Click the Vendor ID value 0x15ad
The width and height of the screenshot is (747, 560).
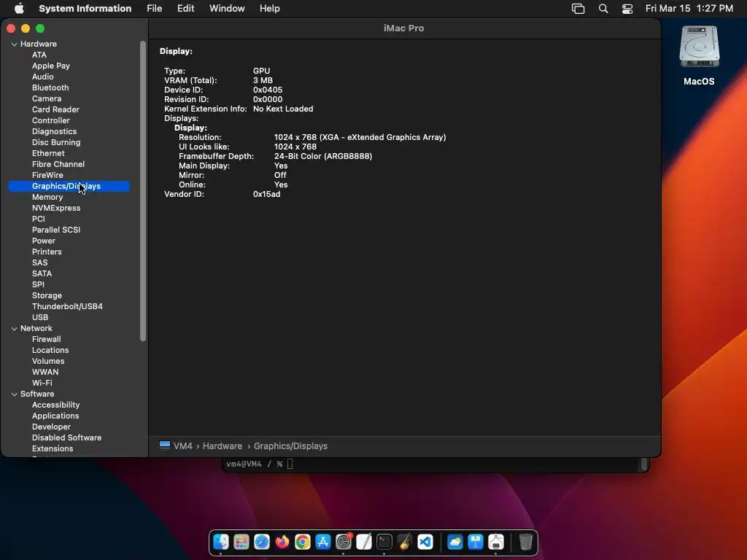(x=267, y=194)
